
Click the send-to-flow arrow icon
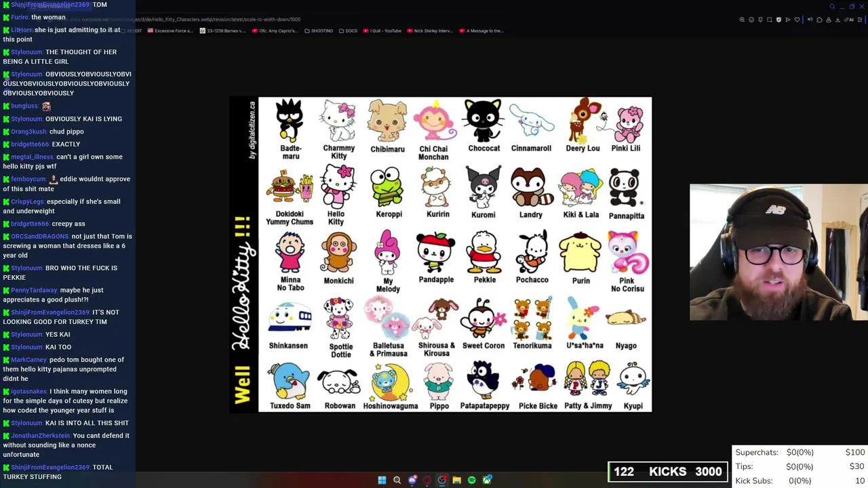pos(788,20)
